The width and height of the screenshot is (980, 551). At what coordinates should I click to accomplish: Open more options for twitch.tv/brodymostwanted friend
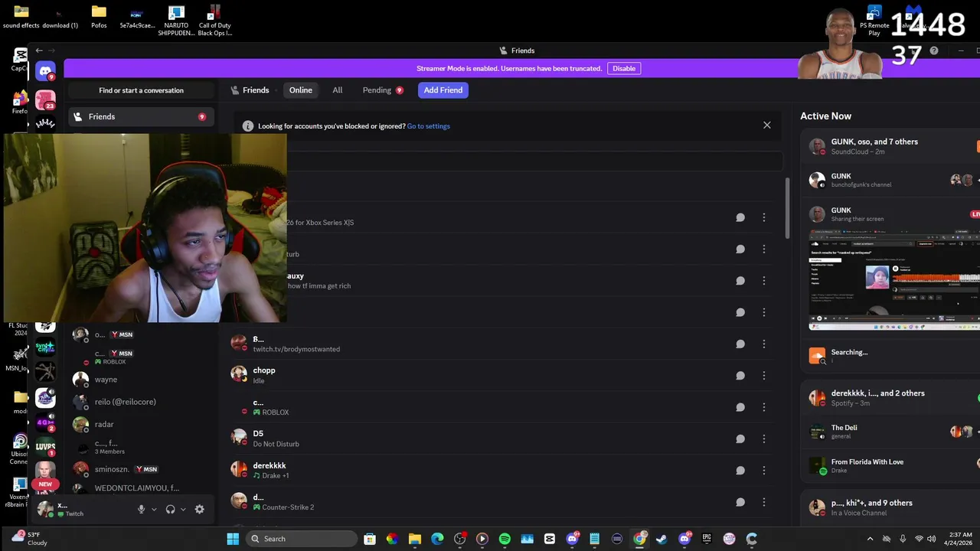[763, 344]
